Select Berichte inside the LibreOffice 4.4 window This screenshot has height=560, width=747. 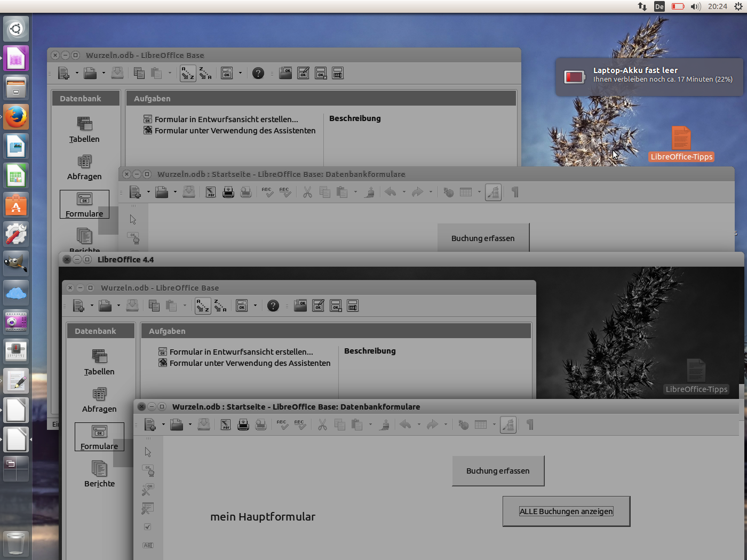pyautogui.click(x=99, y=475)
